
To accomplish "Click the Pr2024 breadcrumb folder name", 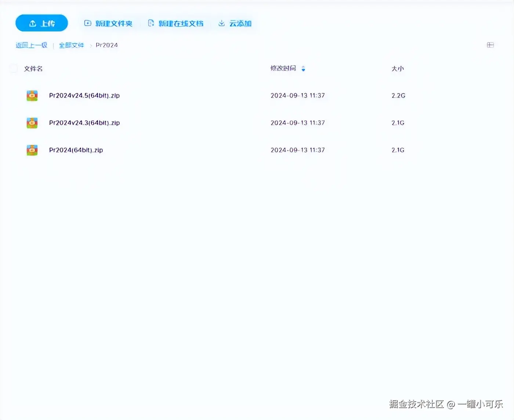I will coord(107,45).
